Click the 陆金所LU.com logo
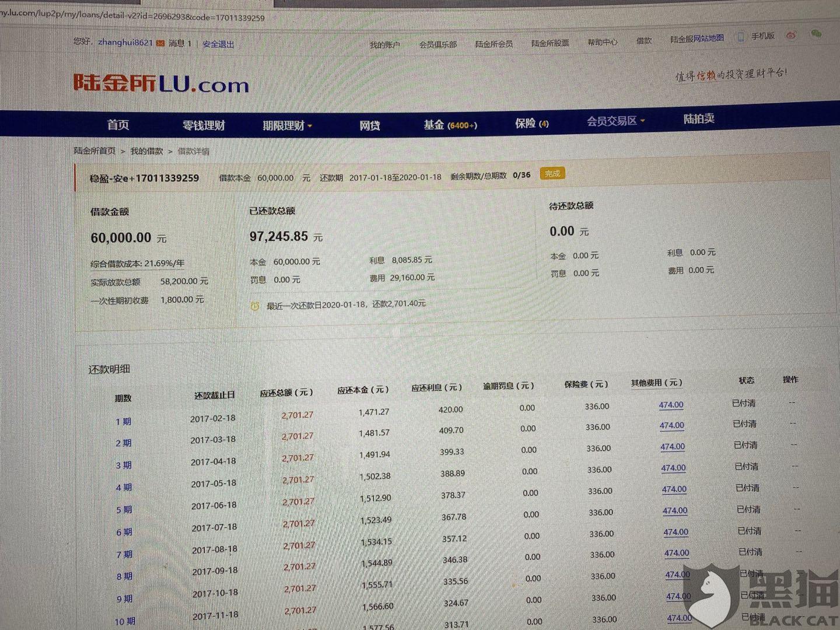The image size is (840, 630). (x=161, y=83)
